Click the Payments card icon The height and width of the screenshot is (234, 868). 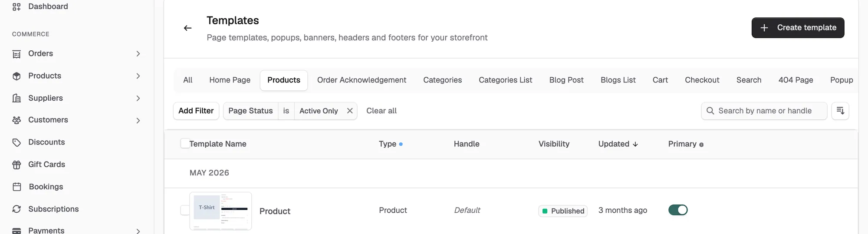coord(16,231)
